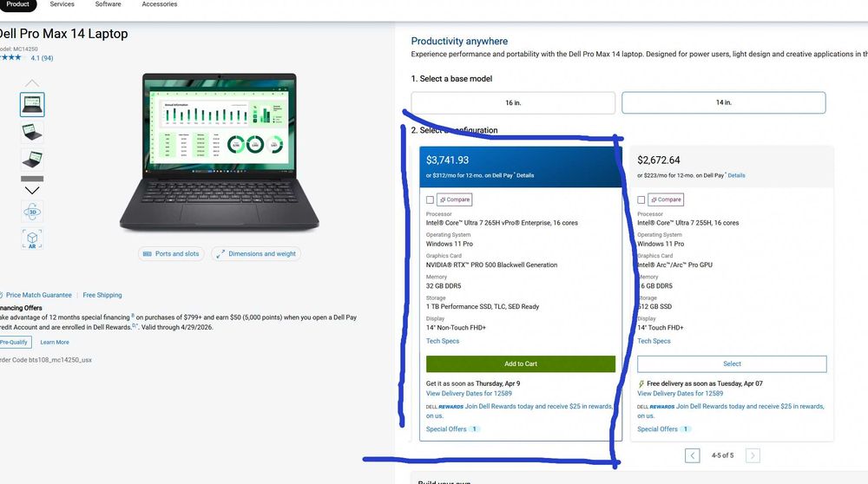Open Tech Specs for $2,672.64 configuration

click(654, 341)
